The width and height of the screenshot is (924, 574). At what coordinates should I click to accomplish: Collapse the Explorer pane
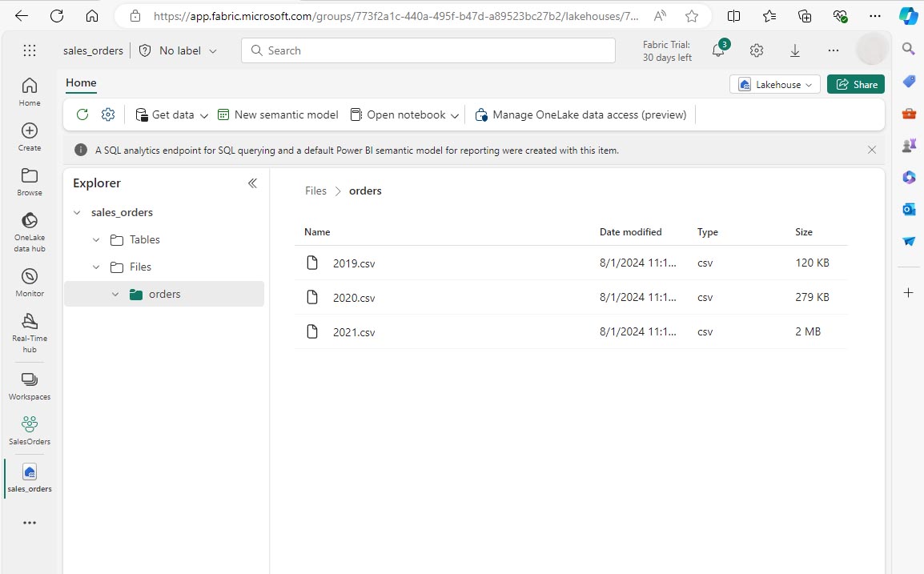tap(252, 183)
